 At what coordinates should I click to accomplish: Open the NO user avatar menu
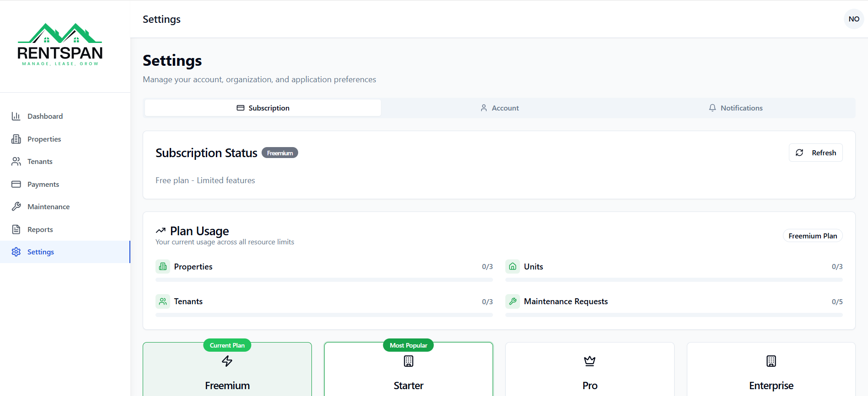tap(853, 19)
